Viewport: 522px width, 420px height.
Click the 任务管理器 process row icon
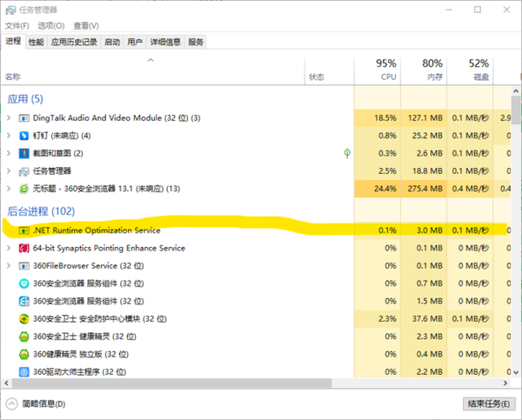coord(23,171)
